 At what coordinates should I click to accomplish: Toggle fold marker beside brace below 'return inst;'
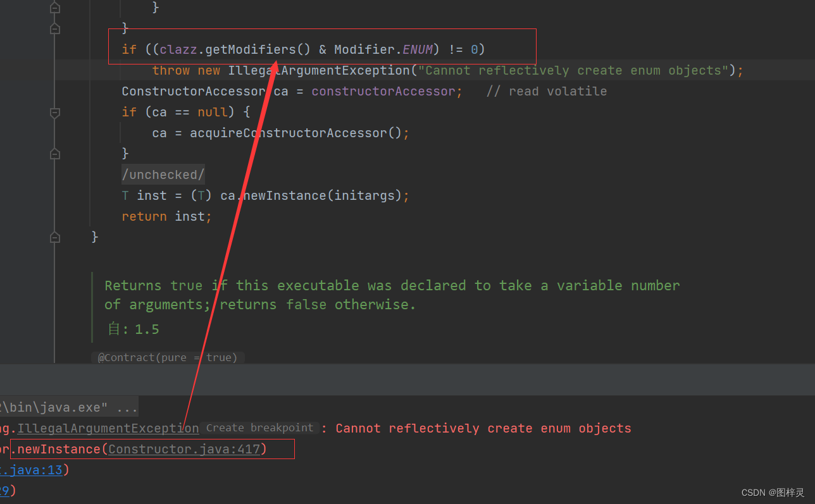point(55,237)
